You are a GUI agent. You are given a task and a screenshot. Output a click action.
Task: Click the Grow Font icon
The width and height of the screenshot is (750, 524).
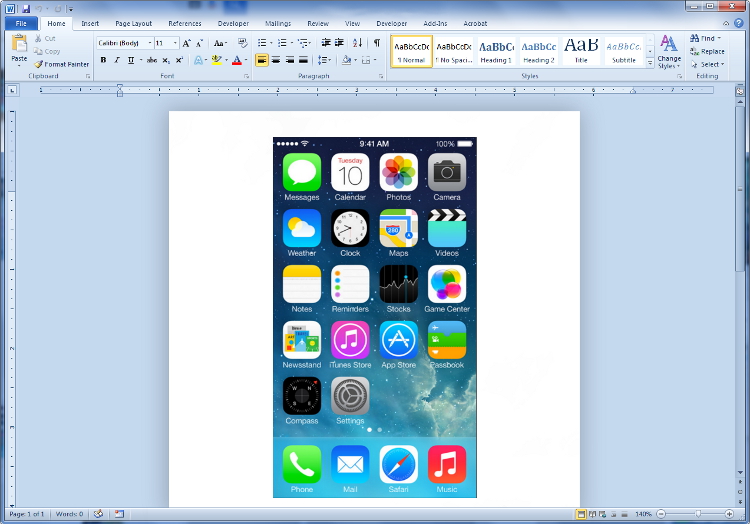click(187, 43)
